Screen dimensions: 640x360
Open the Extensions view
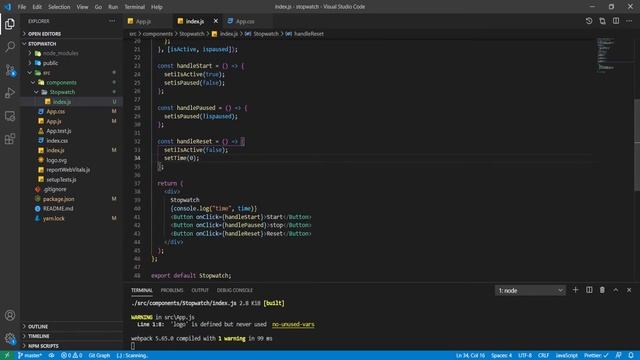(x=10, y=139)
